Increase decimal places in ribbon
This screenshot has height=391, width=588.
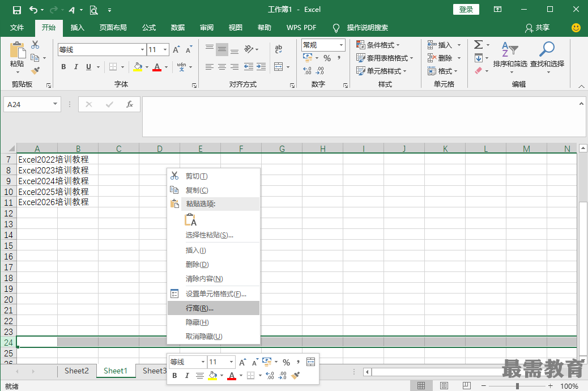click(307, 70)
